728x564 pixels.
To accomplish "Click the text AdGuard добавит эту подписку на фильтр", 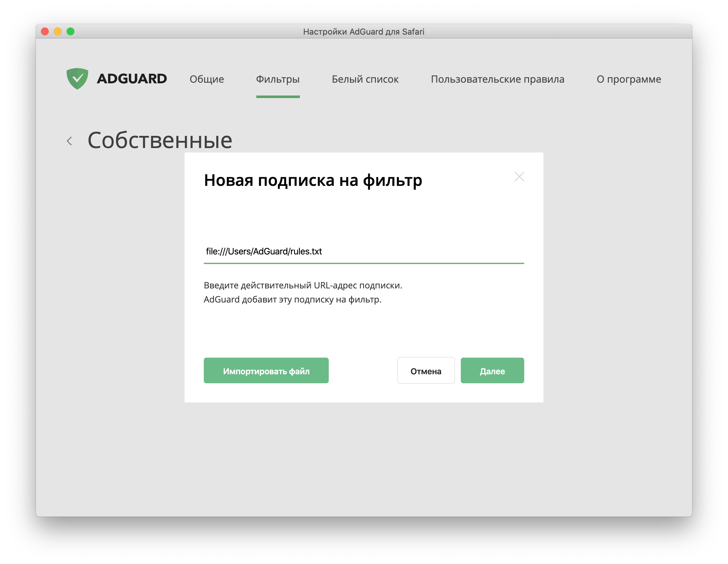I will (x=292, y=299).
